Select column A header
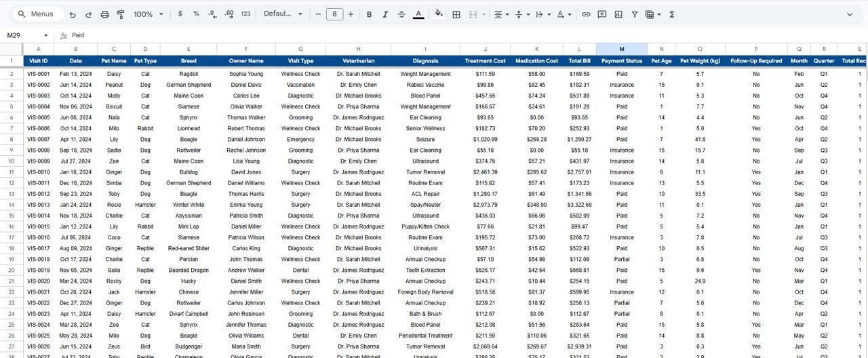 pos(39,49)
